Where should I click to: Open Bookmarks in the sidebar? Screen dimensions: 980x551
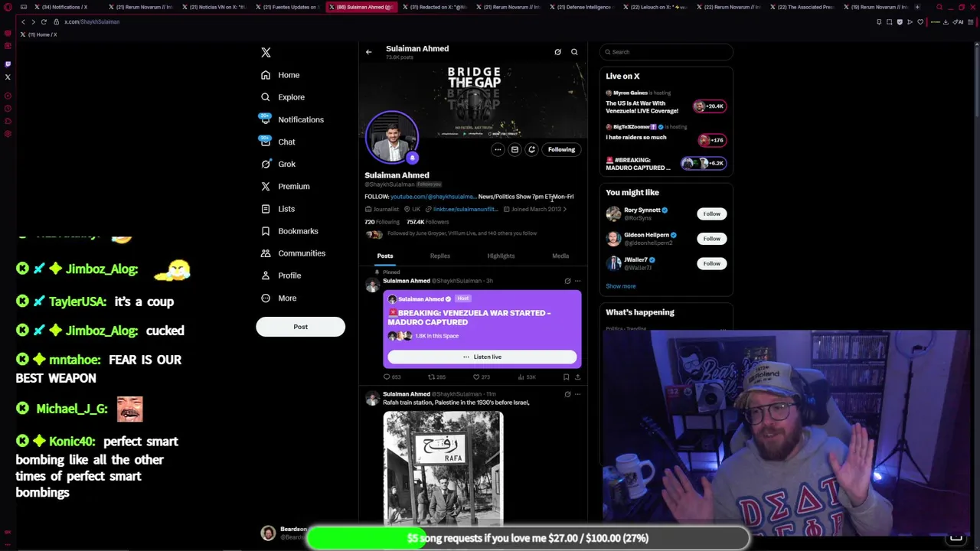pos(289,230)
